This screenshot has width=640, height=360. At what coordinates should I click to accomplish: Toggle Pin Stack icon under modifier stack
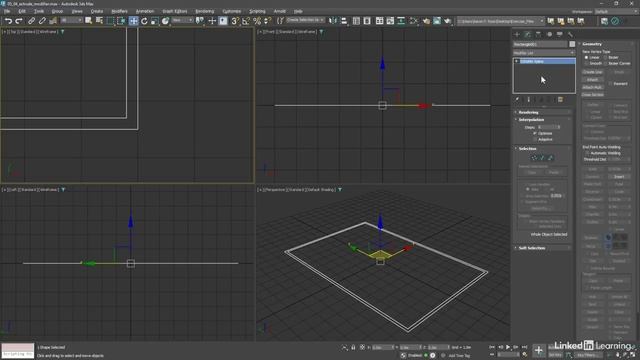(517, 100)
